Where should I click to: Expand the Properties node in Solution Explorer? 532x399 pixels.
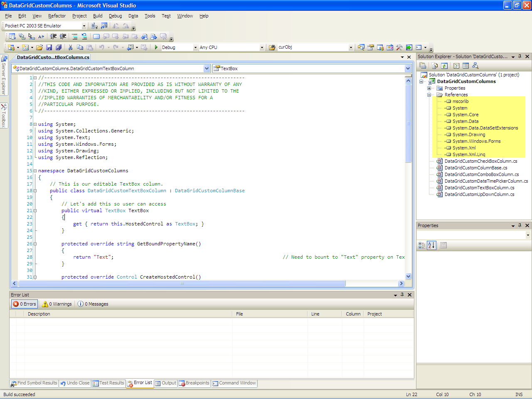(429, 88)
